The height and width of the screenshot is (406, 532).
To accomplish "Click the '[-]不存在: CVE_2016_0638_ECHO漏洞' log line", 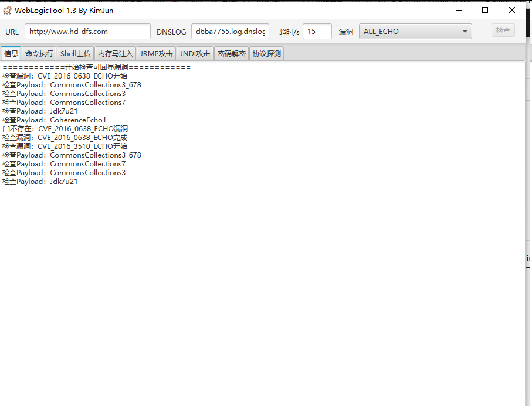I will coord(65,129).
